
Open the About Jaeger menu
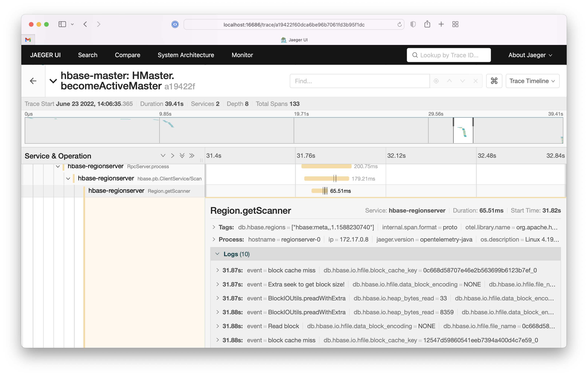pos(530,55)
